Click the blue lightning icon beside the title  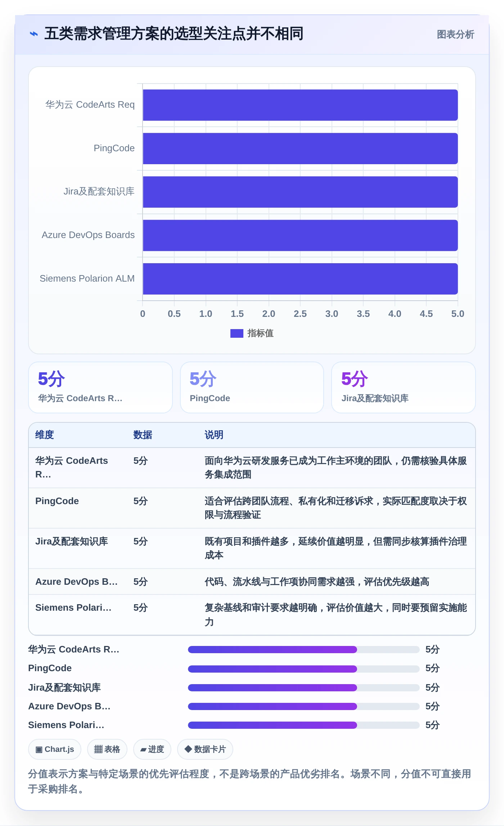click(33, 34)
